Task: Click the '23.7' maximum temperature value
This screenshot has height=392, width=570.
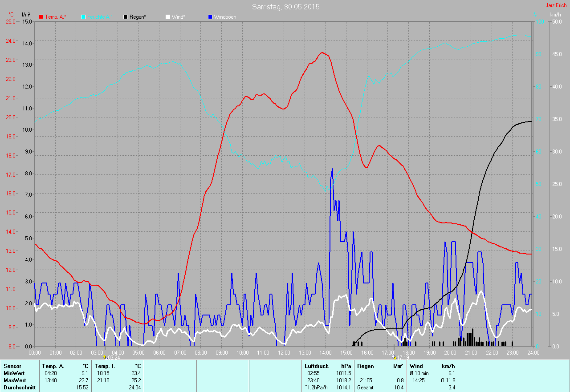Action: click(83, 380)
